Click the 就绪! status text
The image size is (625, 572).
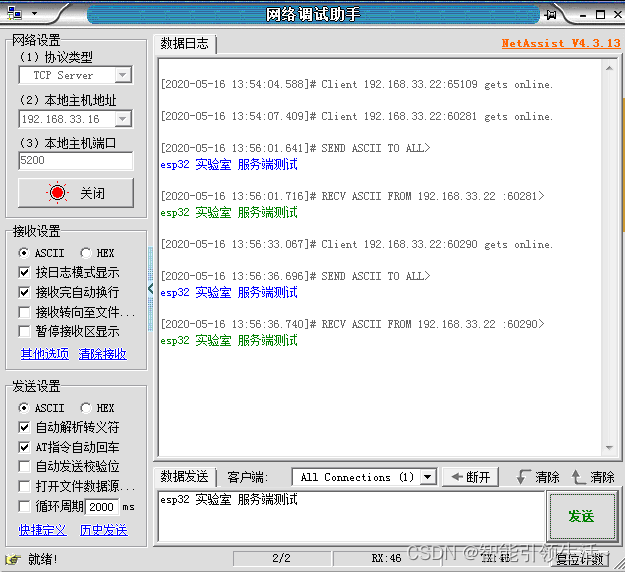(x=43, y=559)
